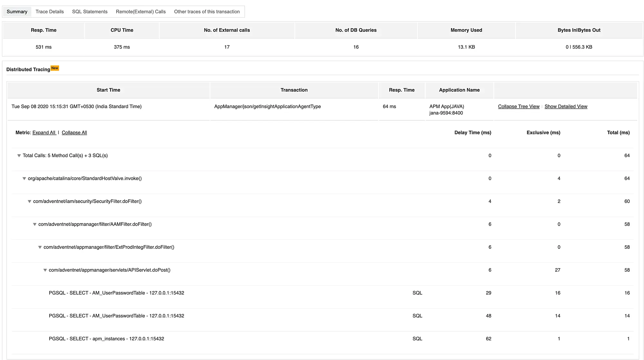This screenshot has width=644, height=360.
Task: Click the New badge beside Distributed Tracing
Action: (55, 68)
